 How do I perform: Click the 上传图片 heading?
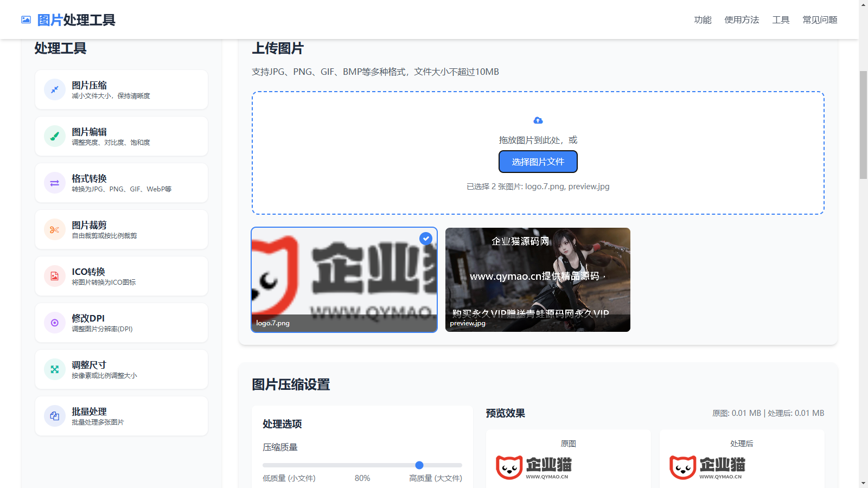tap(278, 48)
